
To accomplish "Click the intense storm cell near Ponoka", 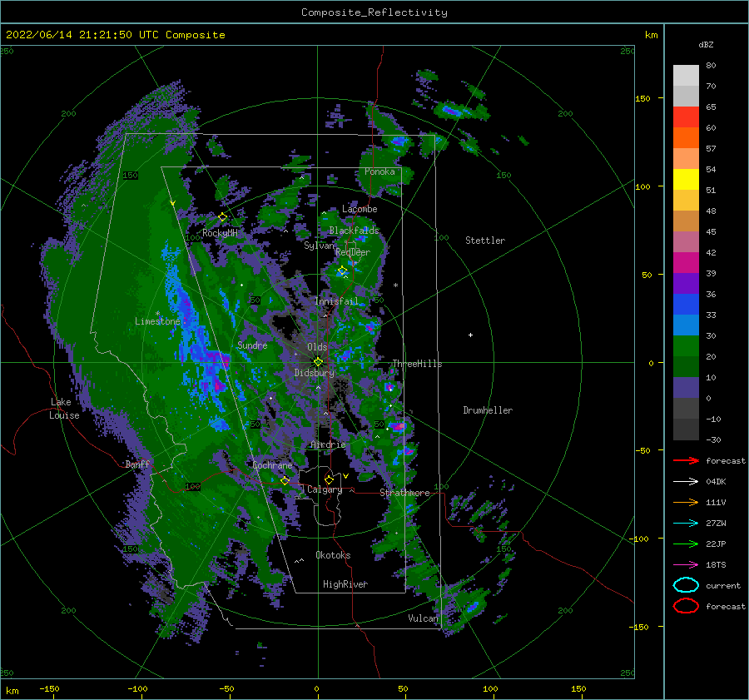I will point(399,141).
